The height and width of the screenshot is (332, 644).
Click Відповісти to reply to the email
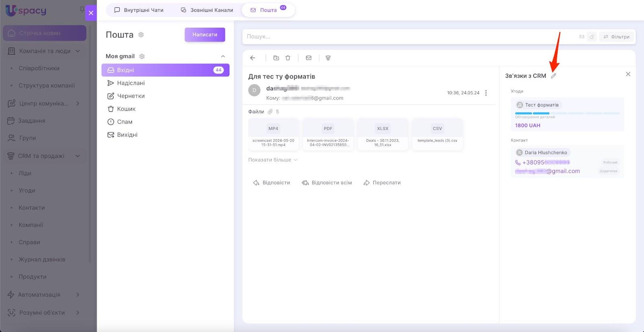tap(272, 182)
